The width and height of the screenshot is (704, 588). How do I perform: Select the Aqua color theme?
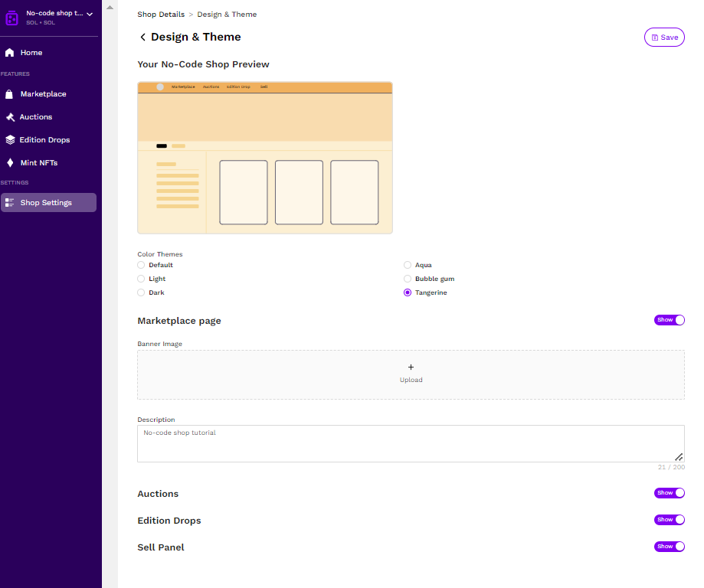[408, 265]
